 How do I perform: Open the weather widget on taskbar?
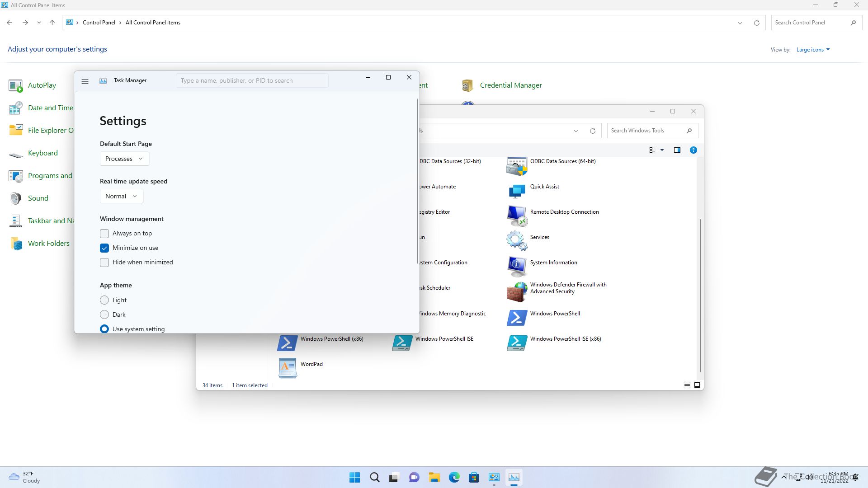point(24,477)
